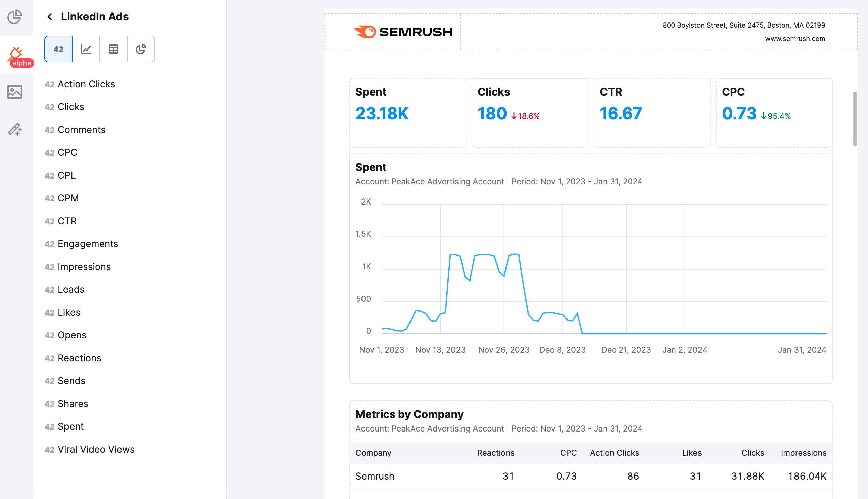868x499 pixels.
Task: Click the Metrics by Company title
Action: point(409,414)
